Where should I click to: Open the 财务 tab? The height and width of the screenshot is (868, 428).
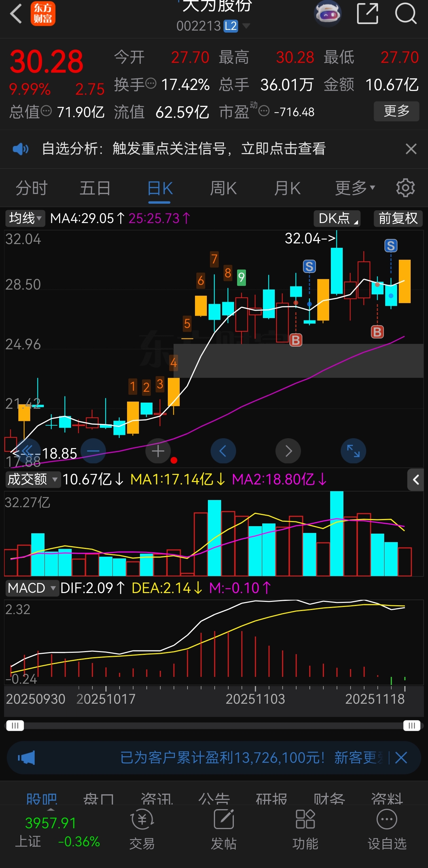coord(329,799)
